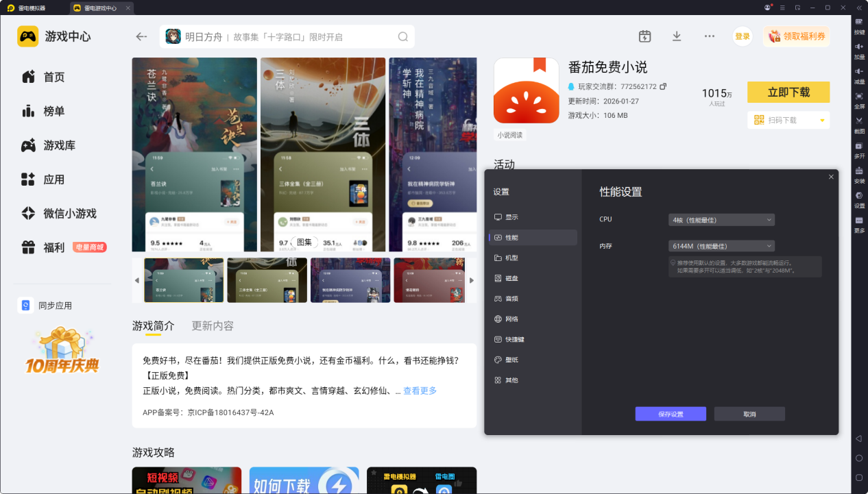
Task: Click the 领取福利券 coupon button
Action: tap(796, 36)
